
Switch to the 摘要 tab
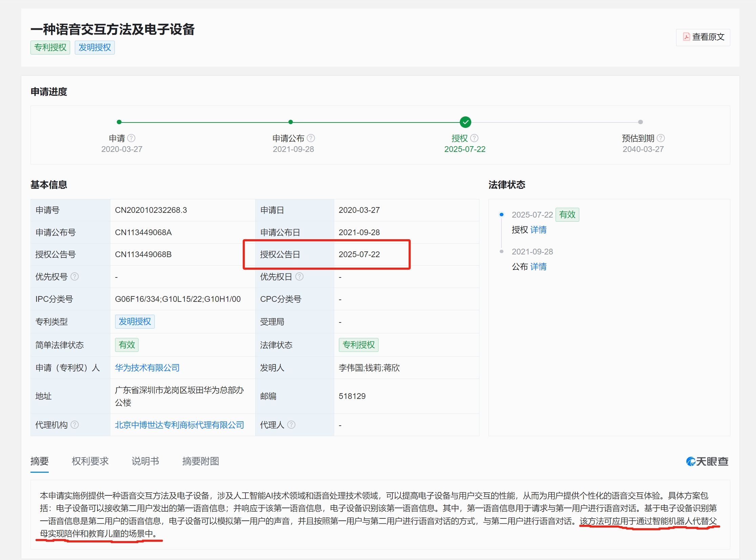click(40, 461)
